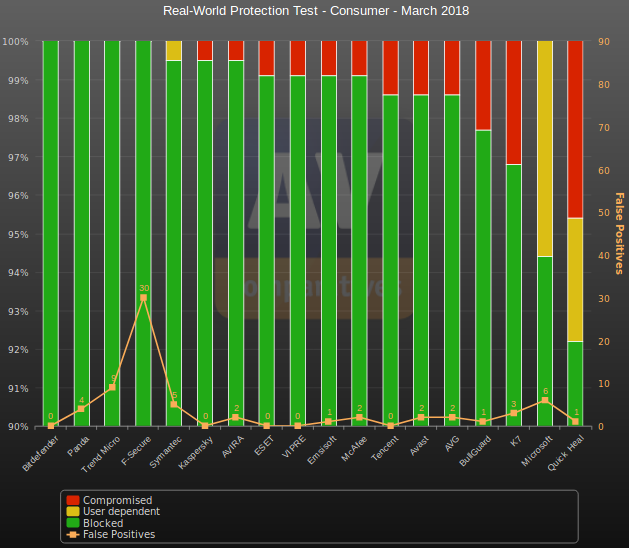Click the 50 value on right axis

click(604, 213)
